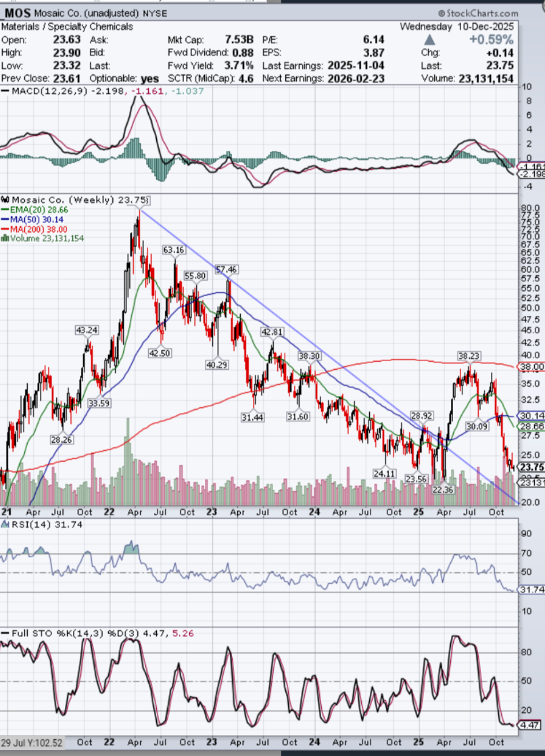Image resolution: width=545 pixels, height=756 pixels.
Task: Click the 43.24 peak price label
Action: pyautogui.click(x=87, y=330)
